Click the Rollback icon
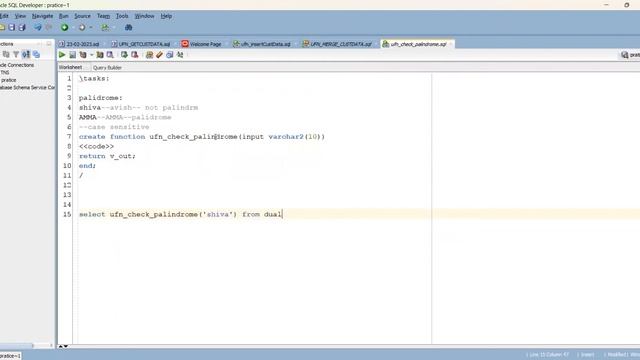640x360 pixels. click(x=134, y=55)
